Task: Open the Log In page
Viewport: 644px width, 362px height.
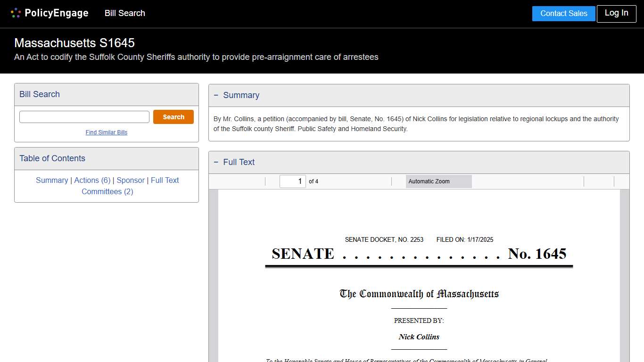Action: click(616, 14)
